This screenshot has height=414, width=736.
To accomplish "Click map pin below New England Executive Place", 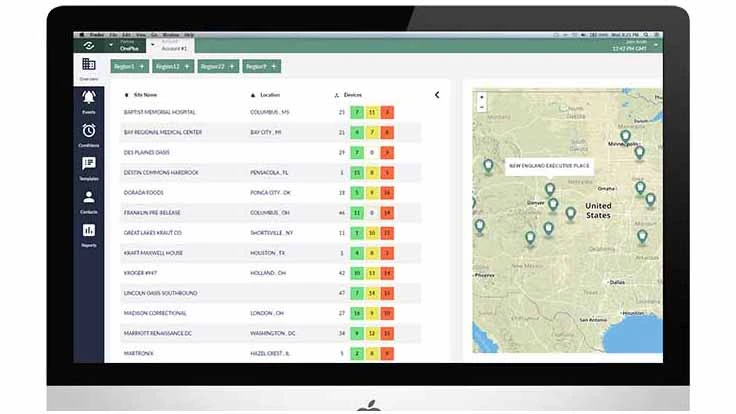I will coord(549,188).
